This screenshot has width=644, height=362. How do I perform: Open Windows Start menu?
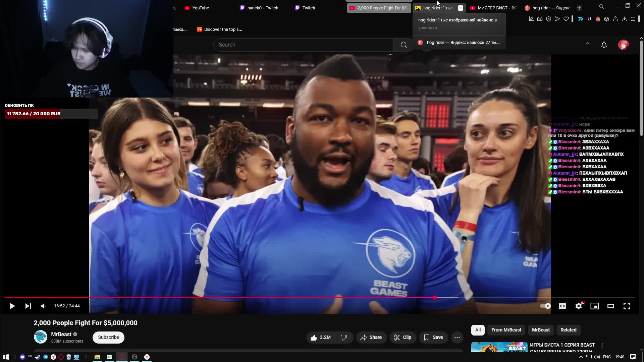6,357
